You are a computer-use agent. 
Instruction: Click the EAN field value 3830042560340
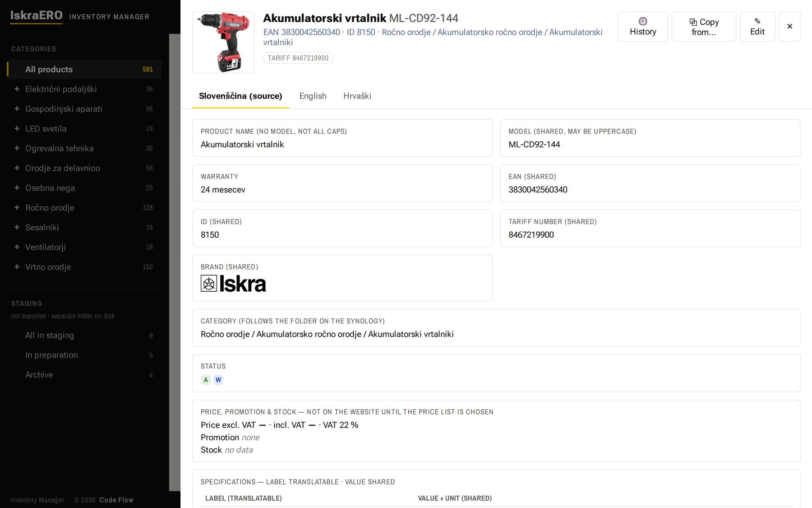tap(538, 190)
